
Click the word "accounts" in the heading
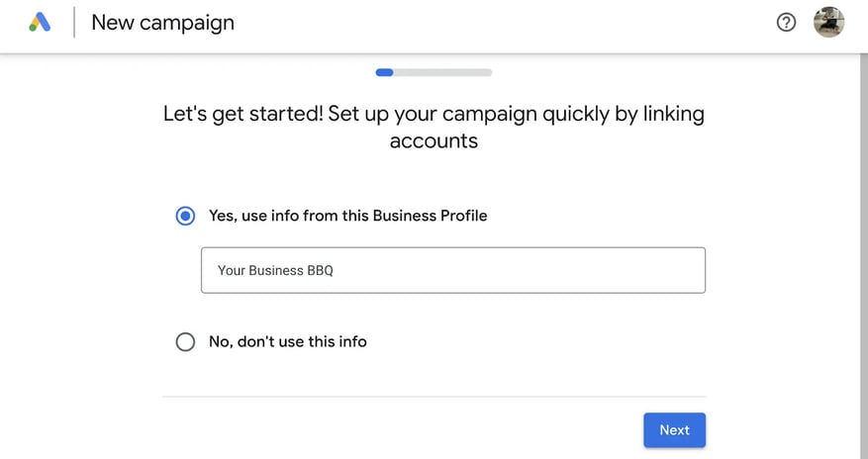[x=434, y=141]
